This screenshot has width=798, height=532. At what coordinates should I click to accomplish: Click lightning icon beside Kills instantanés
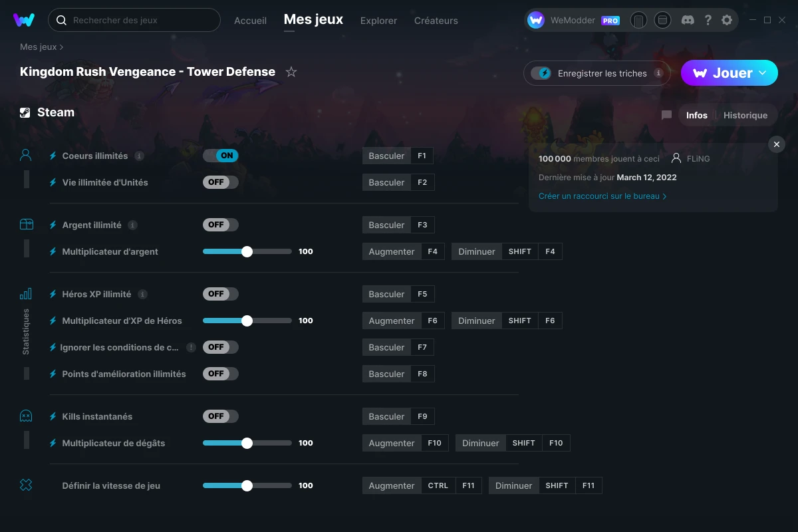pos(53,416)
